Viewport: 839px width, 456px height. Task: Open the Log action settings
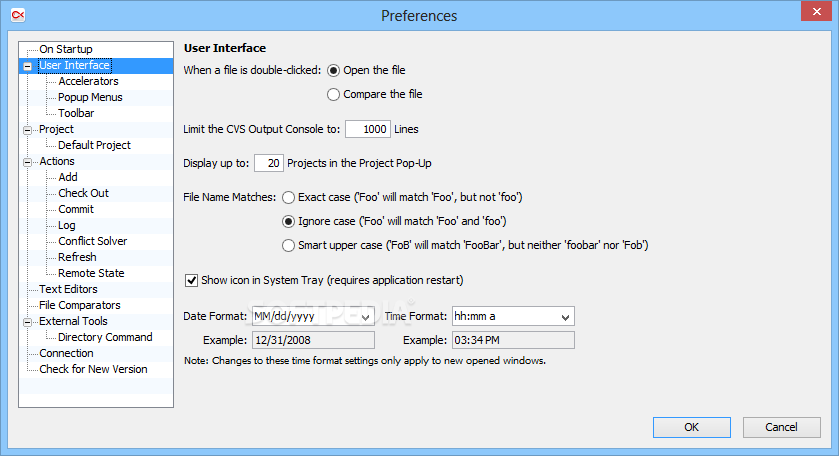click(x=67, y=225)
